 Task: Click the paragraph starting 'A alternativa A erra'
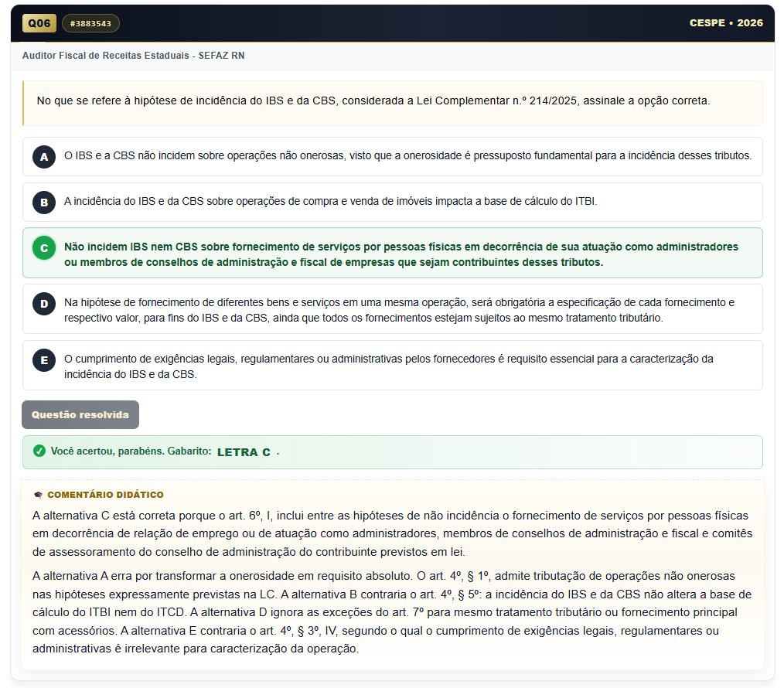coord(393,612)
